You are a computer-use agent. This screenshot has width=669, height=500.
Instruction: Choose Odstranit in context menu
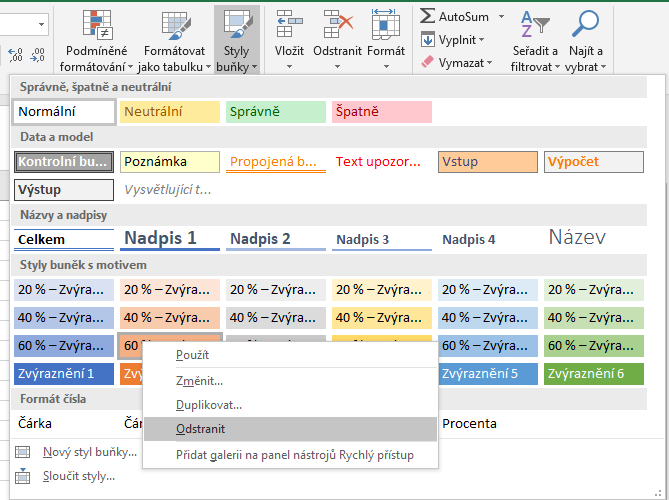[290, 429]
